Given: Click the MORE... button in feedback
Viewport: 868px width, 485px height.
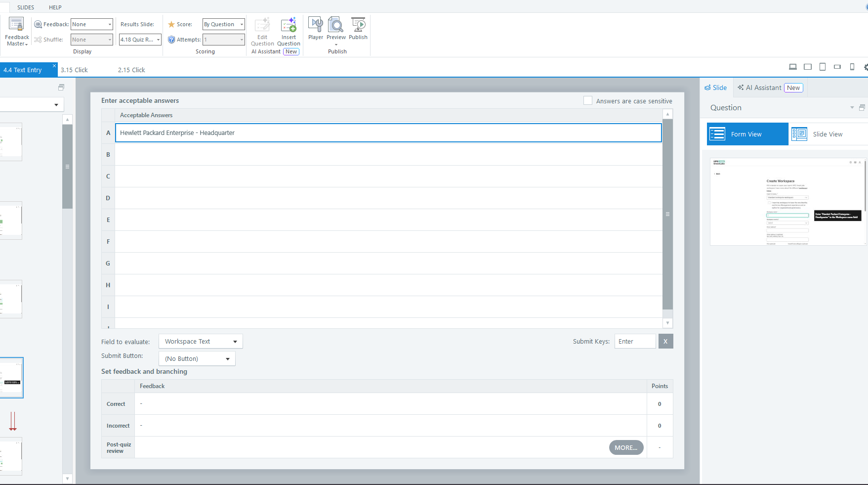Looking at the screenshot, I should point(626,447).
